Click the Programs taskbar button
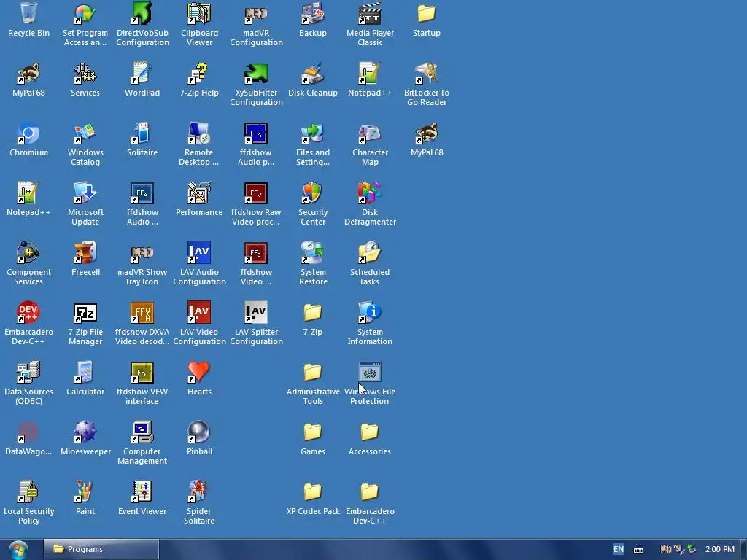 (x=101, y=549)
